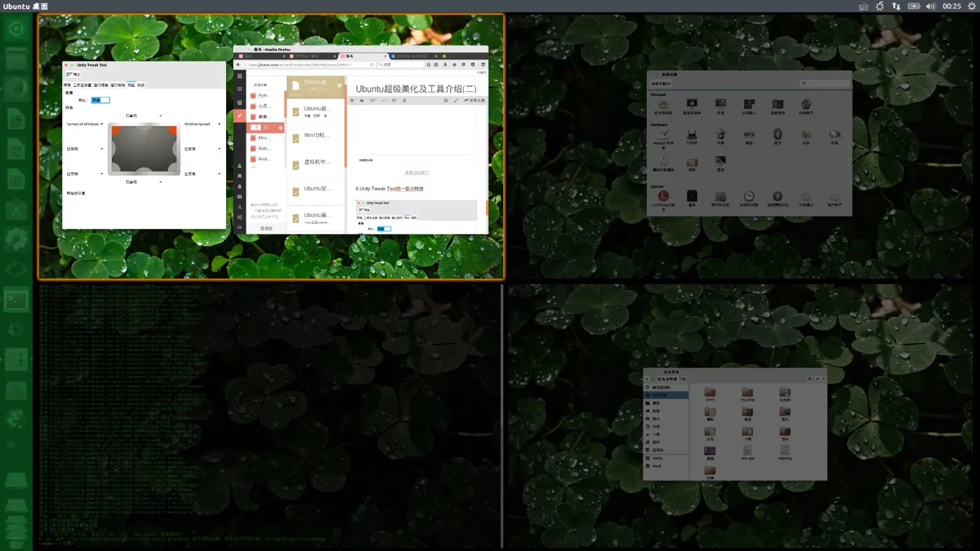Click the clock showing 00:25
The height and width of the screenshot is (551, 980).
951,6
